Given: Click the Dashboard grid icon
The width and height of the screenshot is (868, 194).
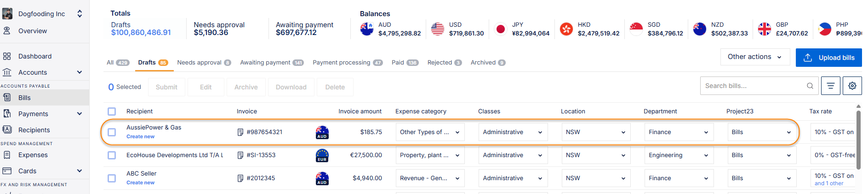Looking at the screenshot, I should [x=7, y=56].
